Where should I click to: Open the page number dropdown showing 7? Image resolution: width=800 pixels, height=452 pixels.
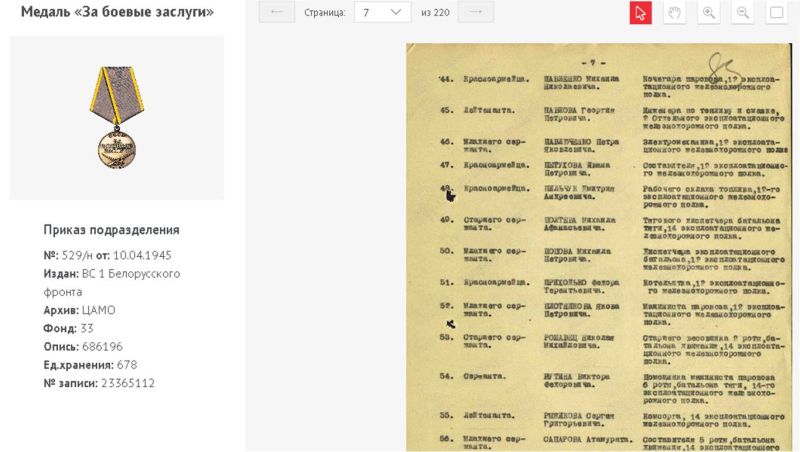click(382, 12)
